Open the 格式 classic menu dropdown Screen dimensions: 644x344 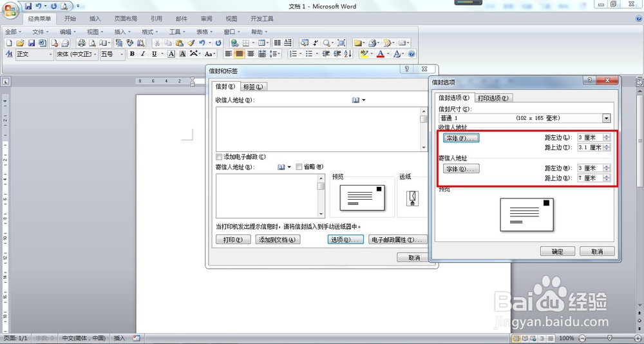point(150,32)
